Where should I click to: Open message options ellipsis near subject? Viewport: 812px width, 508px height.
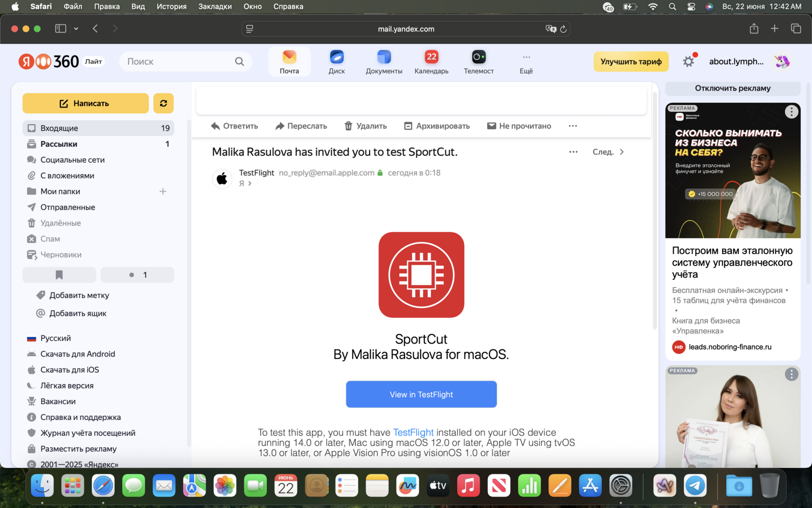click(x=573, y=152)
